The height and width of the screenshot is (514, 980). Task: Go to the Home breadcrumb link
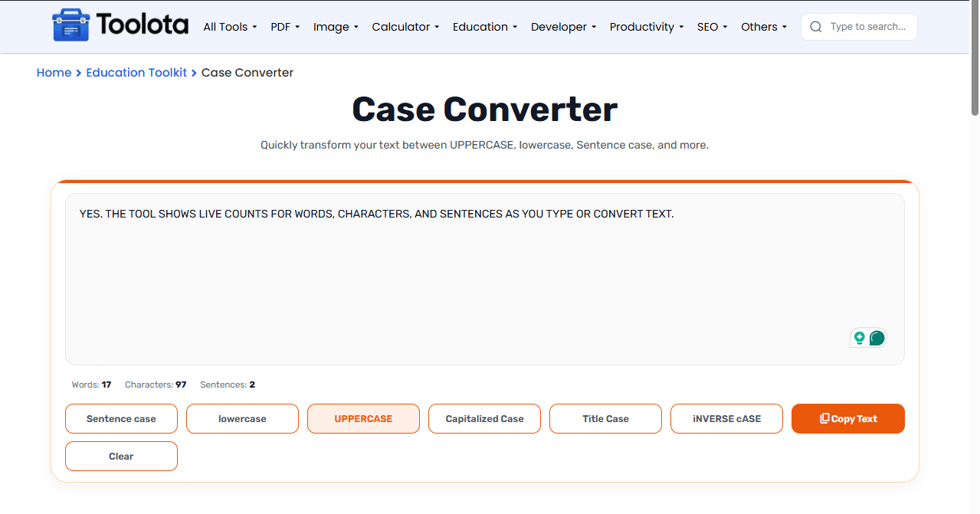[x=54, y=73]
